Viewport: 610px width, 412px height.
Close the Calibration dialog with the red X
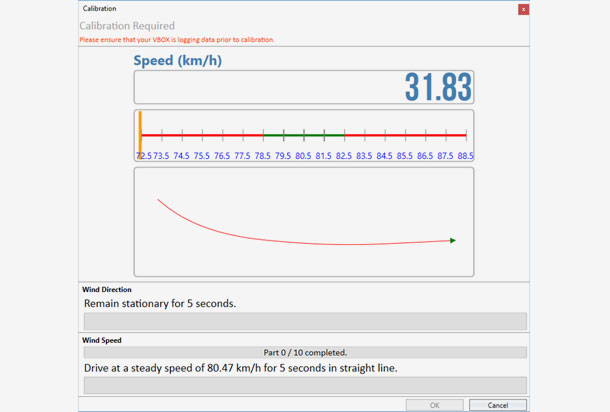point(523,9)
